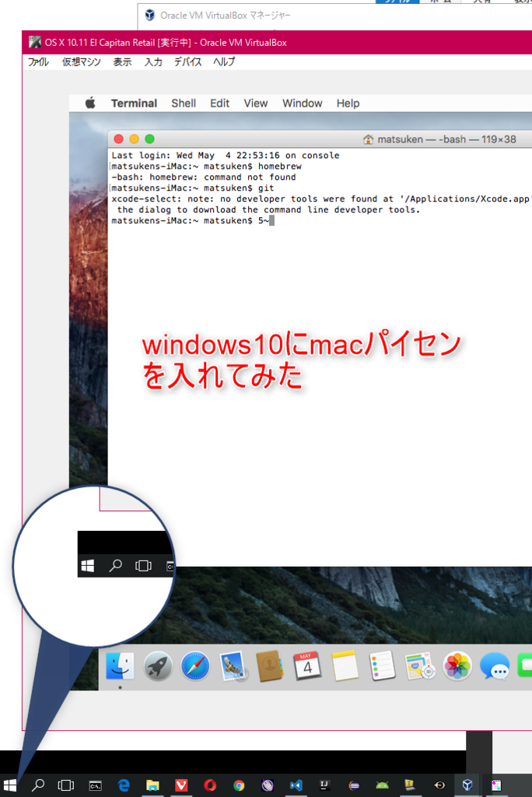
Task: Open Visual Studio Code from taskbar
Action: [296, 785]
